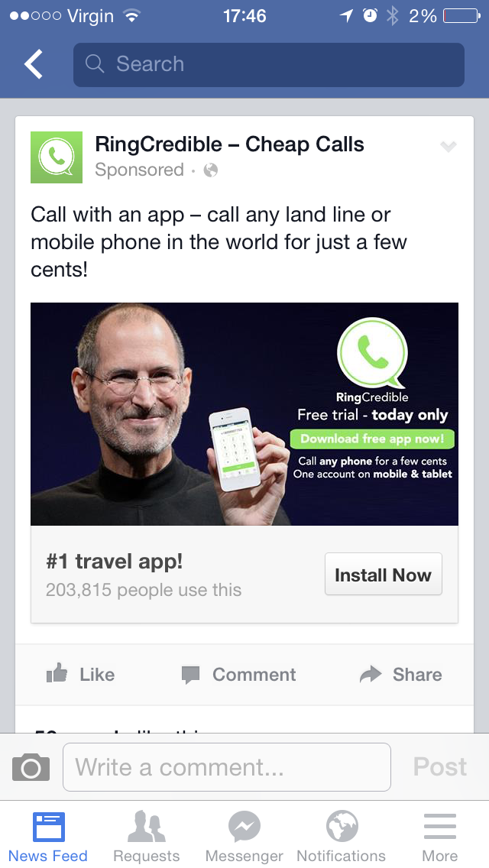Viewport: 489px width, 868px height.
Task: Tap the camera icon next to comment box
Action: pyautogui.click(x=31, y=766)
